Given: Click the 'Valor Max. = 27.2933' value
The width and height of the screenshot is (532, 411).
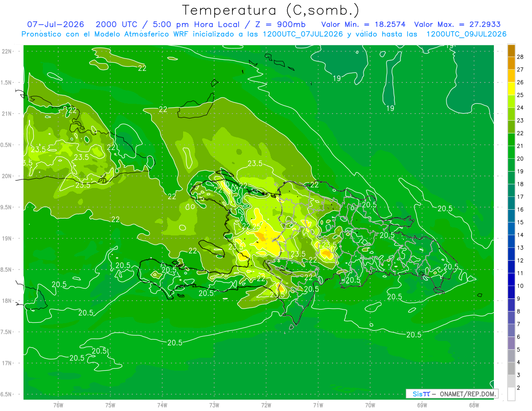Looking at the screenshot, I should click(457, 24).
